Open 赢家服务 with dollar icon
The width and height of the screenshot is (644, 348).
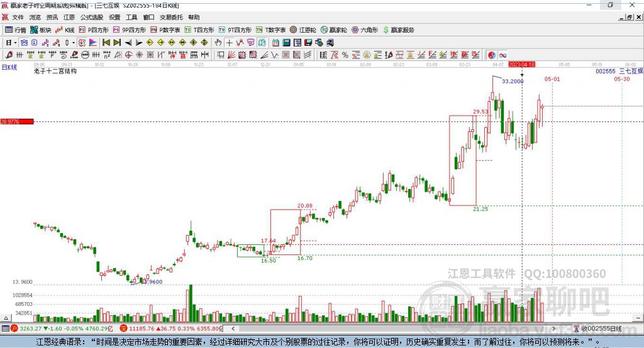(398, 30)
